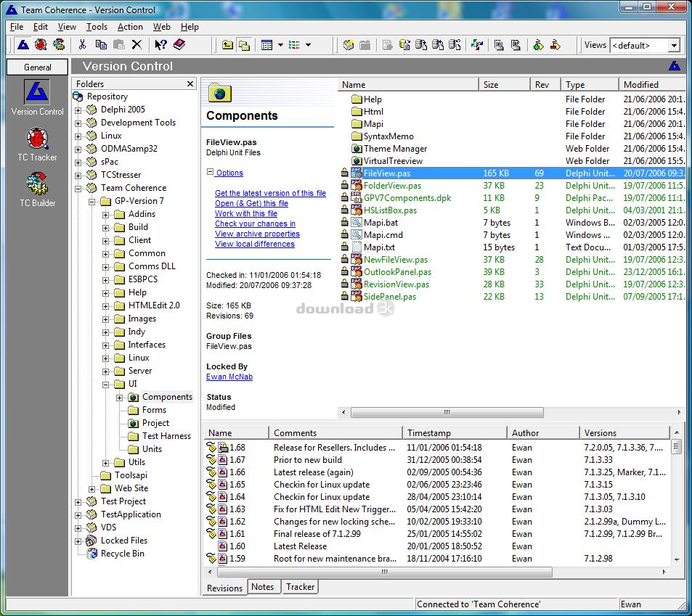Click the red minus label toolbar icon
The image size is (692, 616).
point(555,45)
